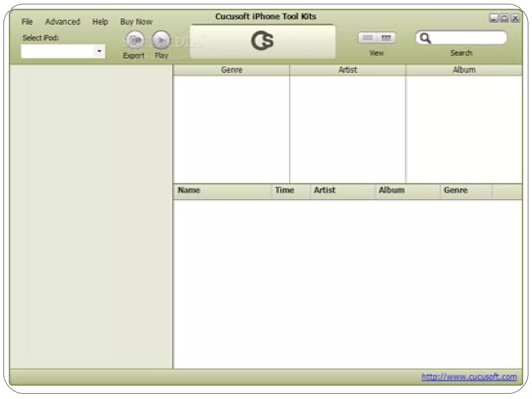Sort tracks by Name column header
This screenshot has height=399, width=532.
[x=222, y=190]
